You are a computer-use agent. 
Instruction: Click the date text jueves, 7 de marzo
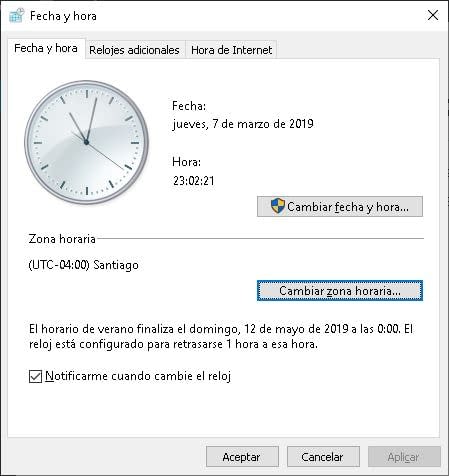(243, 124)
